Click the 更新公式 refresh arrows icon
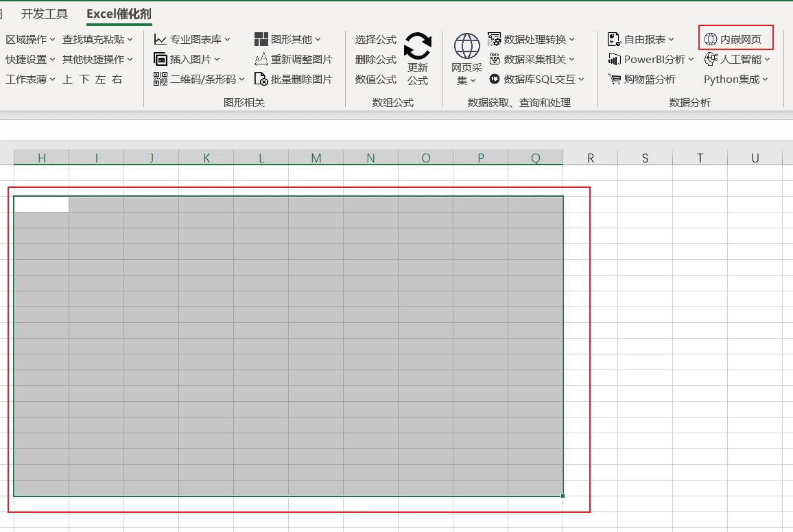Image resolution: width=793 pixels, height=532 pixels. 418,46
